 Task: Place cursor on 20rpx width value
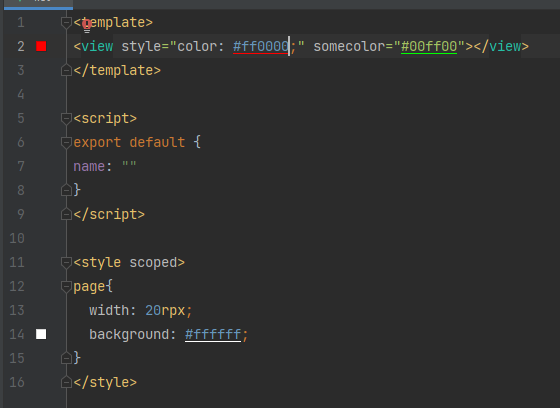tap(165, 310)
